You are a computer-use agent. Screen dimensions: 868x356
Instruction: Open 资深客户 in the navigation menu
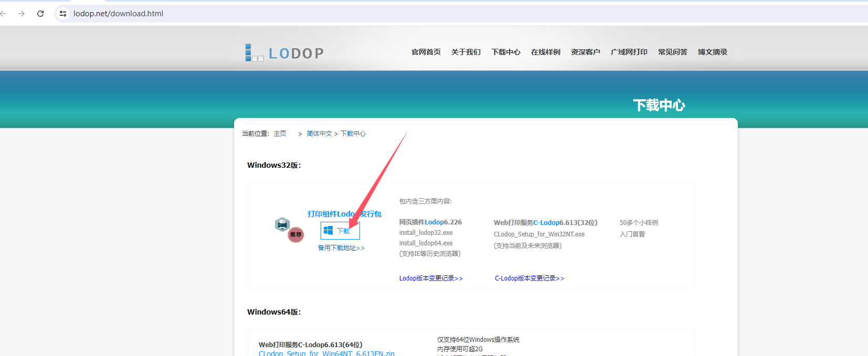coord(586,52)
